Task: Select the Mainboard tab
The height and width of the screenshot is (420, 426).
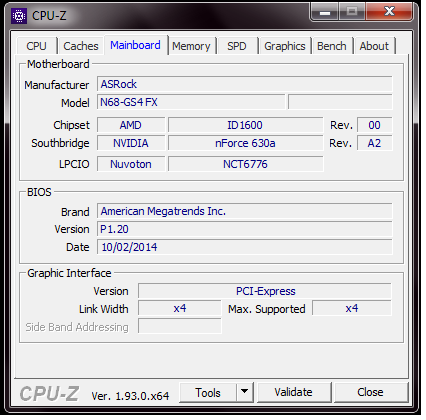Action: [135, 45]
